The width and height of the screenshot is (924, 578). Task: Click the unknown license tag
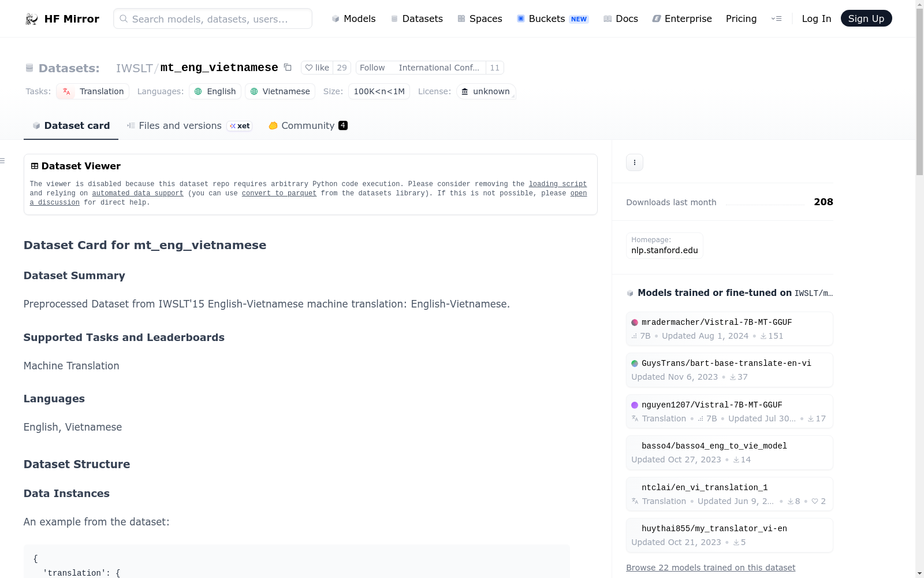tap(486, 91)
